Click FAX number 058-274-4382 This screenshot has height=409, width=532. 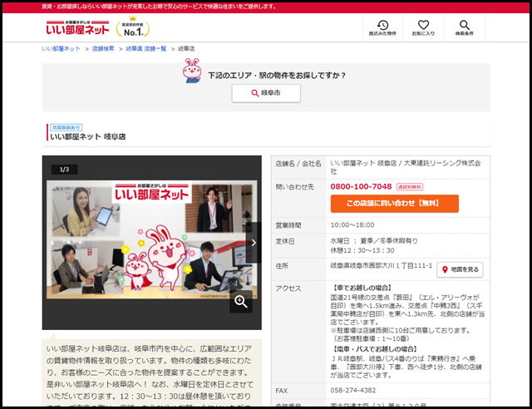click(352, 391)
